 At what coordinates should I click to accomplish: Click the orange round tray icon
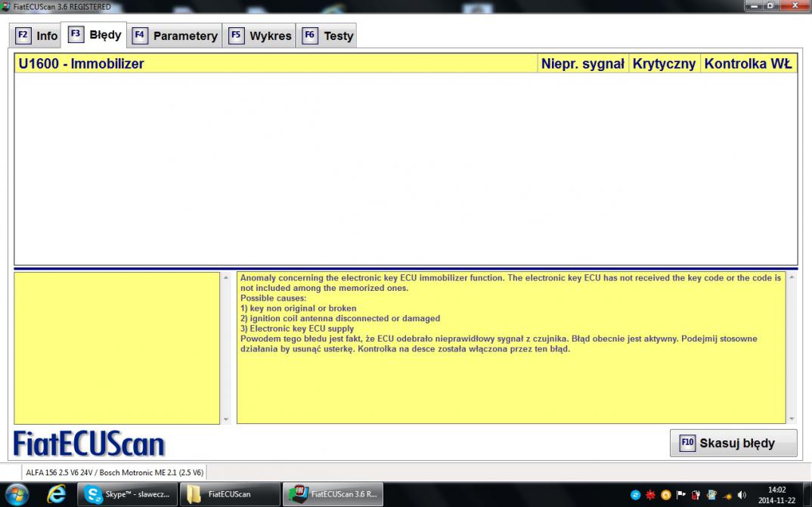pyautogui.click(x=666, y=495)
